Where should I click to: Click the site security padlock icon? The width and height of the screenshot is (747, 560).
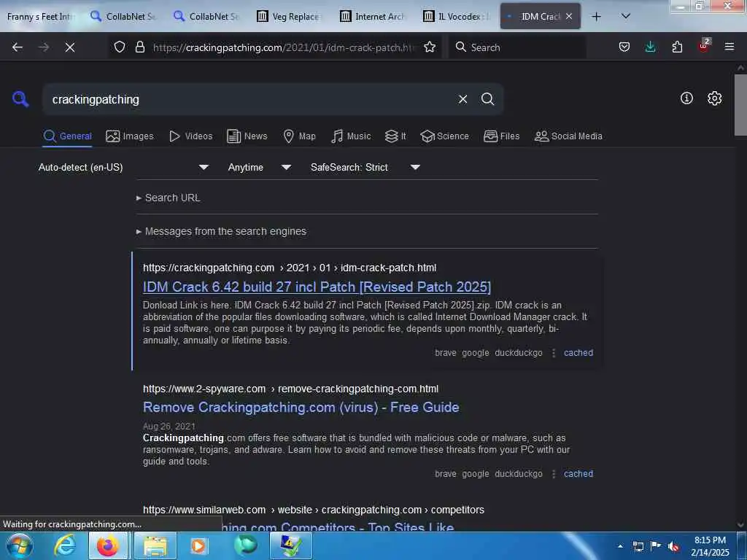point(139,47)
